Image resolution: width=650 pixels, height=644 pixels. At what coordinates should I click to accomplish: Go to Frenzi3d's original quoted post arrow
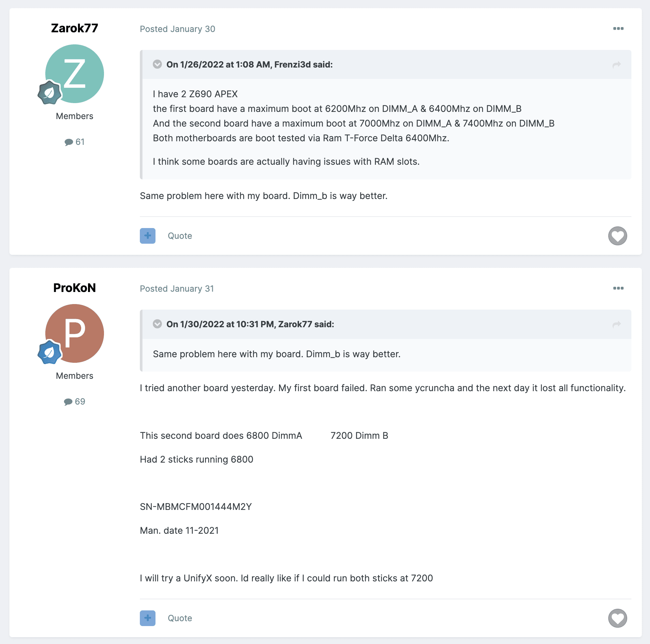tap(616, 65)
